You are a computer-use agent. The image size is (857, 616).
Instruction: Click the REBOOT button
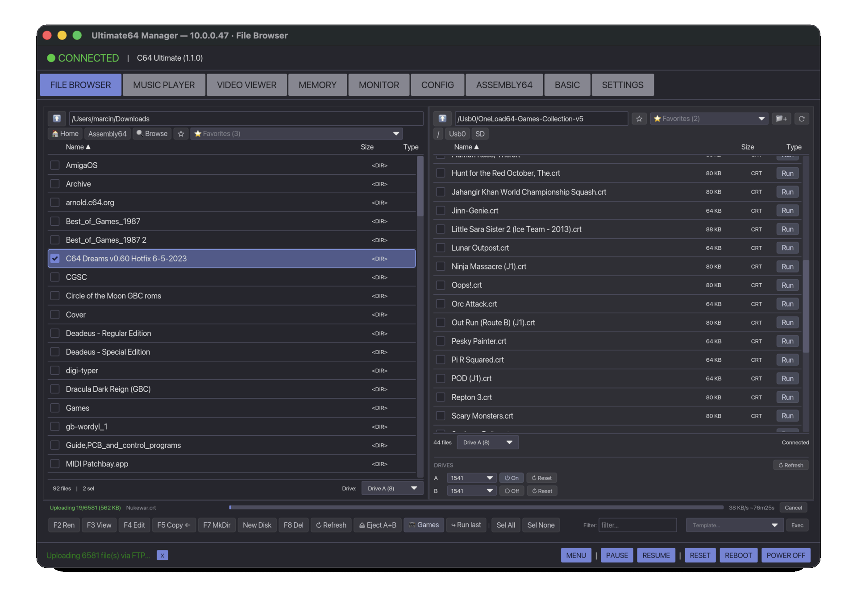[738, 555]
